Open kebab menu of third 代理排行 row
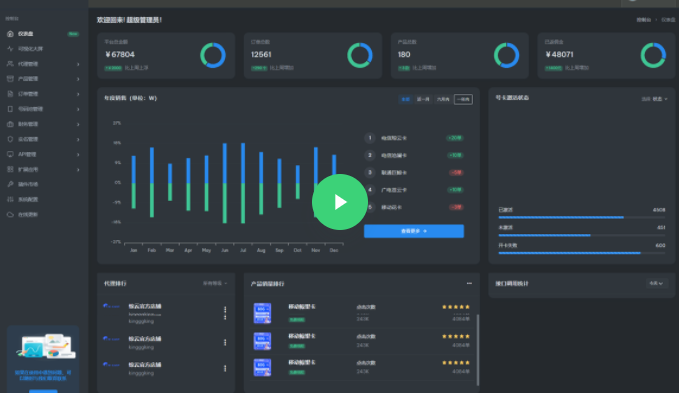 225,368
